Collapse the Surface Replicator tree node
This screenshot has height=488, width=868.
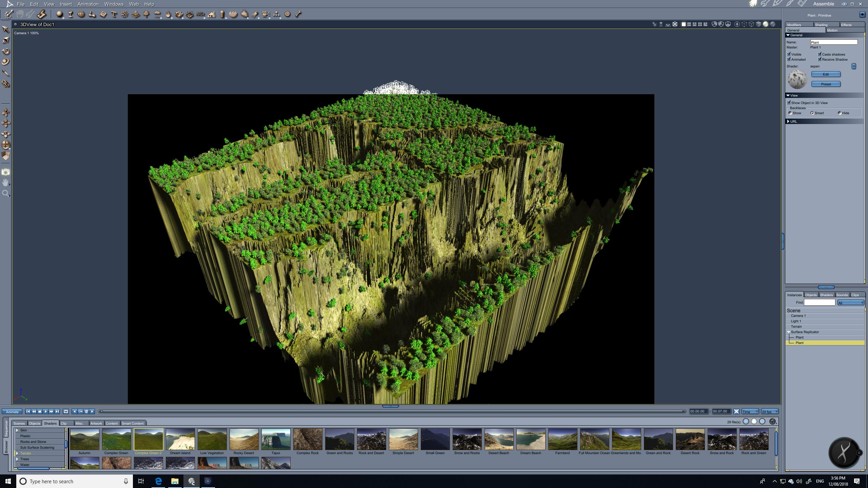click(x=788, y=332)
